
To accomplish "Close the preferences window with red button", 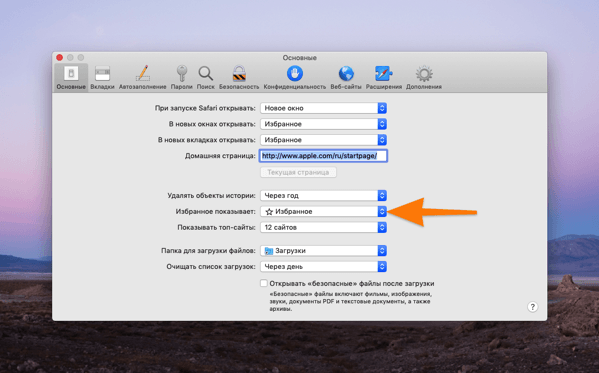I will pos(60,57).
